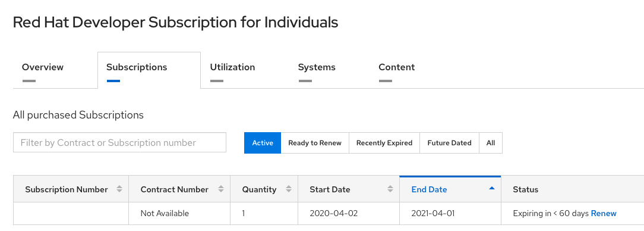Sort by Quantity column arrows
The height and width of the screenshot is (231, 644).
pos(289,189)
